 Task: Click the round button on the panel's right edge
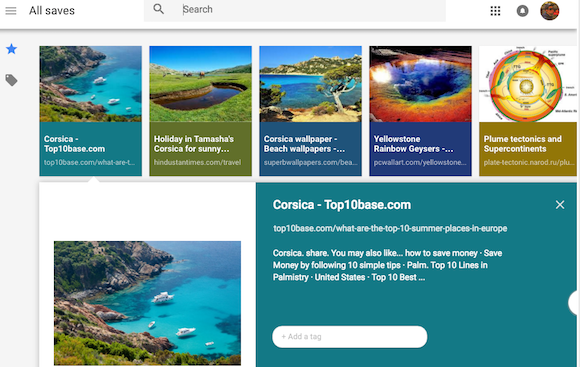tap(574, 303)
